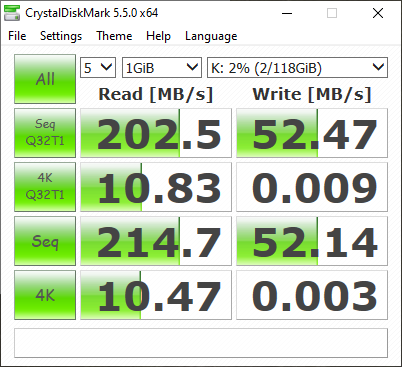
Task: Select the Seq read result 214.7
Action: point(156,241)
